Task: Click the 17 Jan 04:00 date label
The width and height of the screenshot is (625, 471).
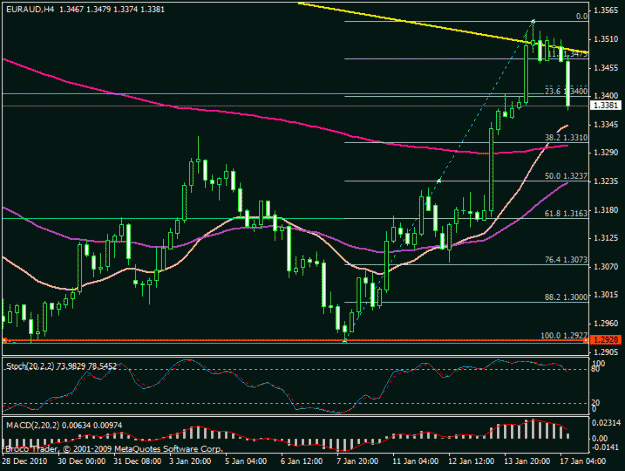Action: (583, 461)
